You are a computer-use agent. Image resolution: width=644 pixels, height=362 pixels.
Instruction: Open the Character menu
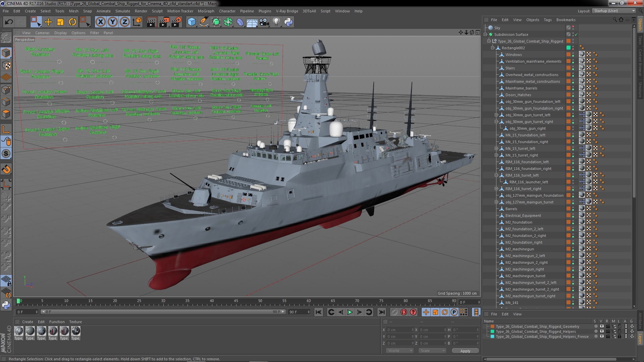point(227,11)
